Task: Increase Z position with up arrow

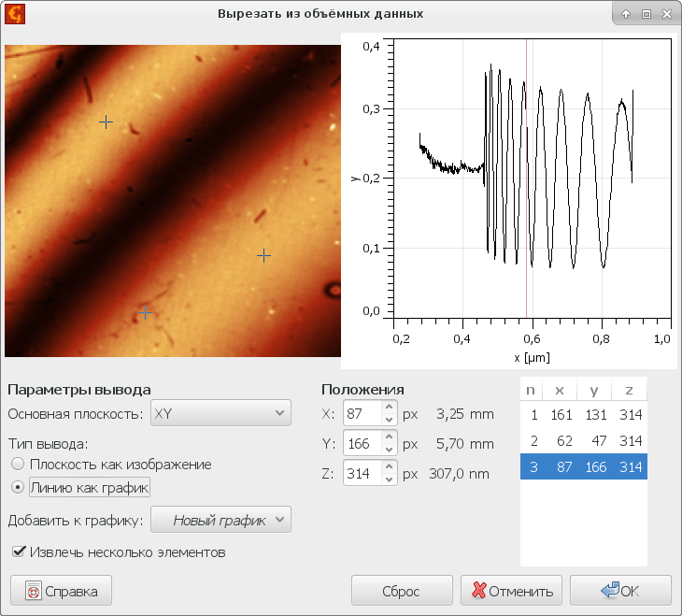Action: pyautogui.click(x=389, y=466)
